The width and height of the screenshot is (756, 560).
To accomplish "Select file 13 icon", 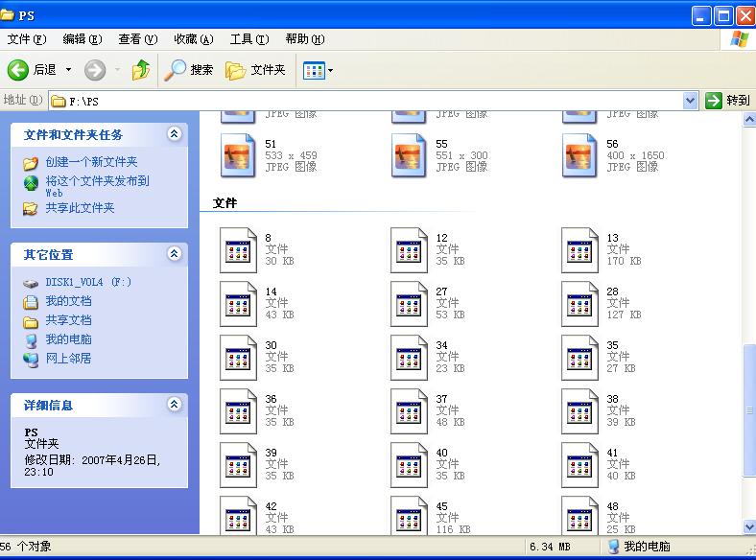I will (579, 250).
